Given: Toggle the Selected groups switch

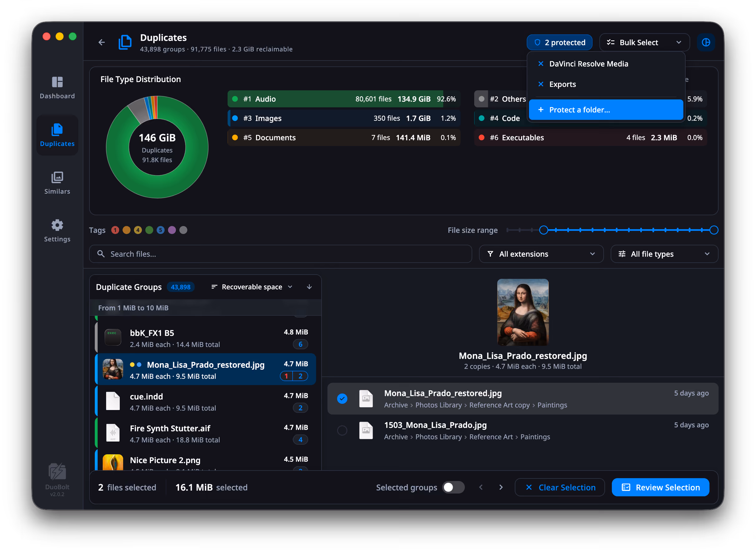Looking at the screenshot, I should click(x=453, y=487).
